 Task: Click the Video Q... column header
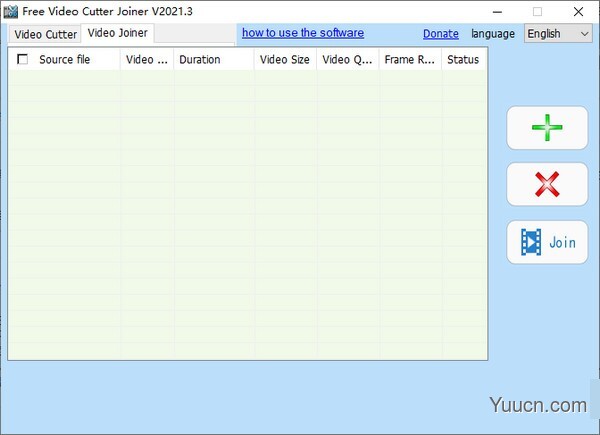coord(347,59)
